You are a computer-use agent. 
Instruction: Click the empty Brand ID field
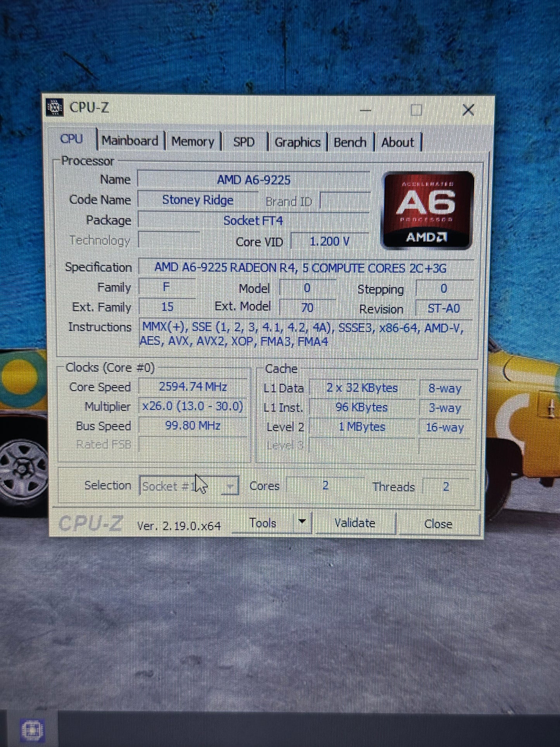tap(344, 202)
